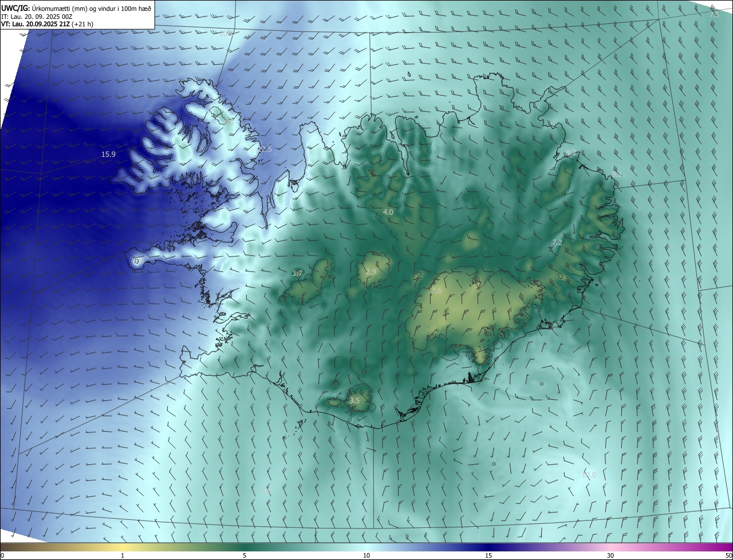The height and width of the screenshot is (560, 733).
Task: Click the 1 tick on the color scale
Action: [x=123, y=556]
